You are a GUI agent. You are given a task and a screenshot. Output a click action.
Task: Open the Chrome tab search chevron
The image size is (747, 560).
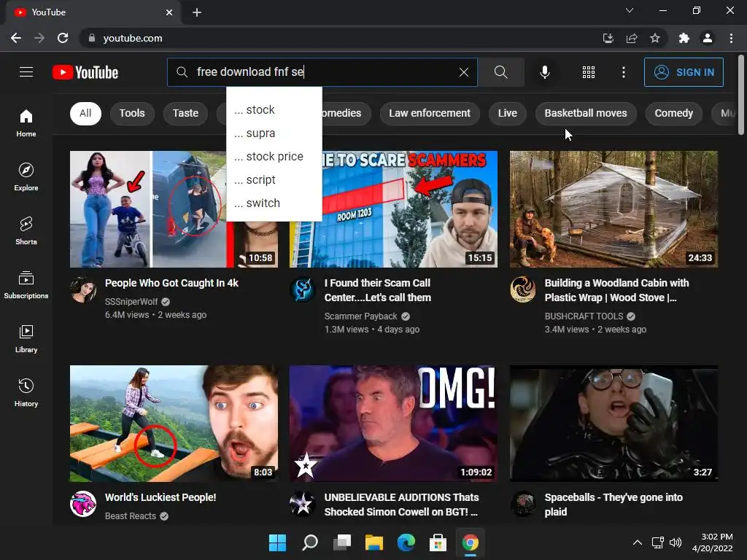click(x=630, y=10)
